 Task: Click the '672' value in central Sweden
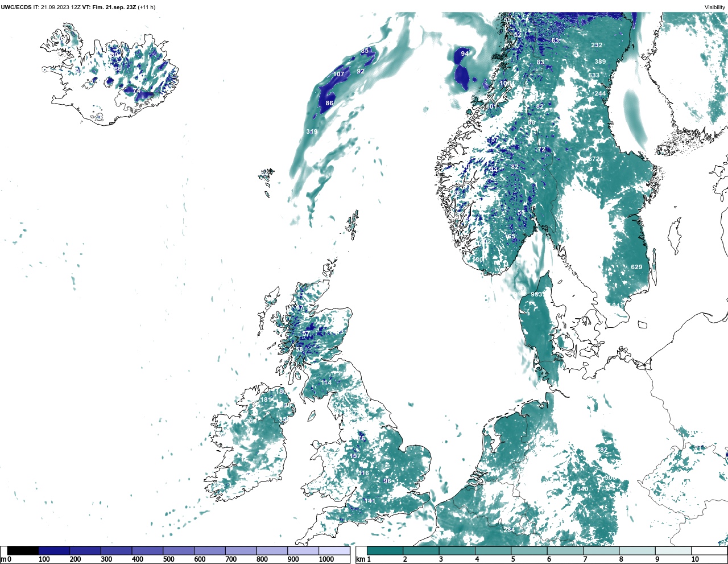[594, 159]
